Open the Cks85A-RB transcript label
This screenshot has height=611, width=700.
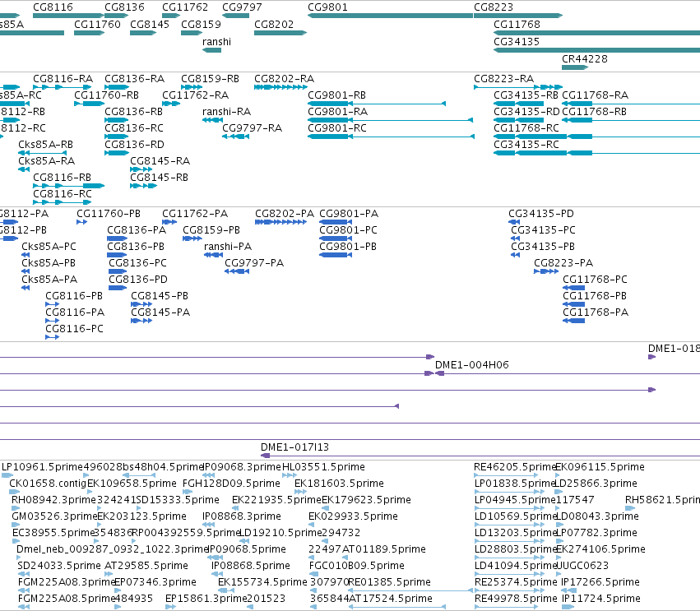(x=45, y=145)
